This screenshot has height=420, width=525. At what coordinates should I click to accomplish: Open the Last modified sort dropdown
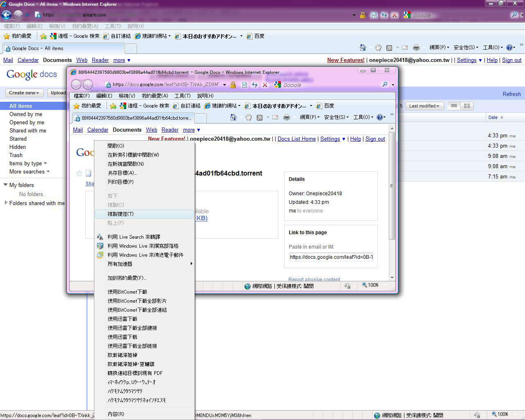click(x=424, y=106)
